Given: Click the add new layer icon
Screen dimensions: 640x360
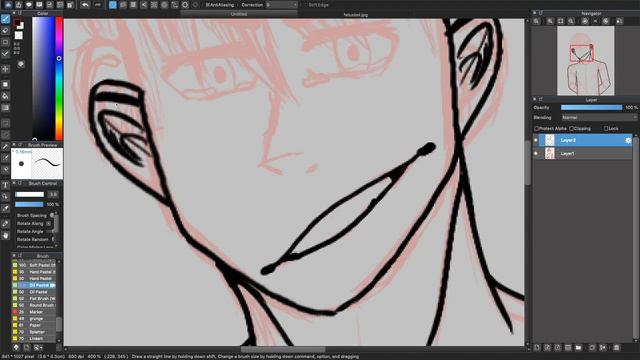Looking at the screenshot, I should 537,348.
